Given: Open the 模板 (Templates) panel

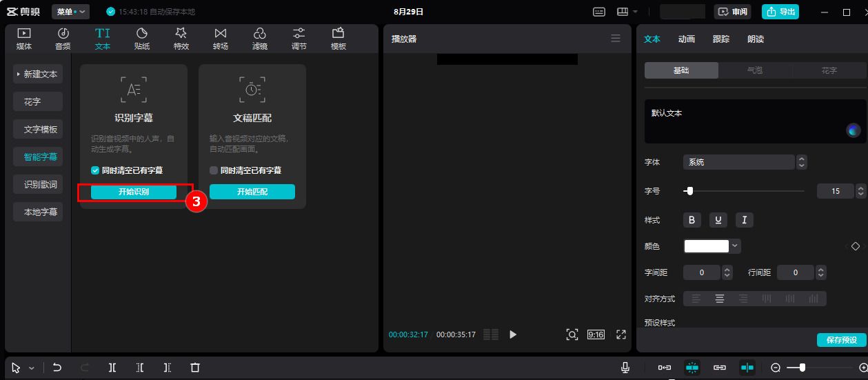Looking at the screenshot, I should pyautogui.click(x=339, y=39).
